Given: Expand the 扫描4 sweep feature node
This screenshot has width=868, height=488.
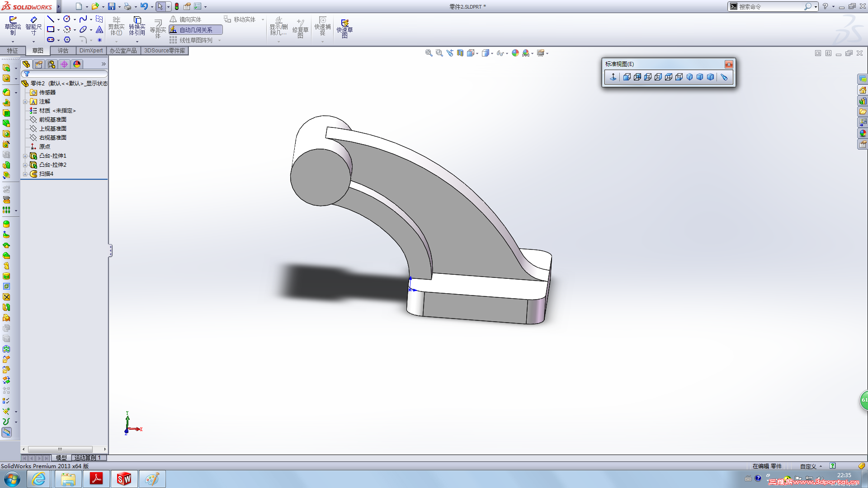Looking at the screenshot, I should [25, 174].
